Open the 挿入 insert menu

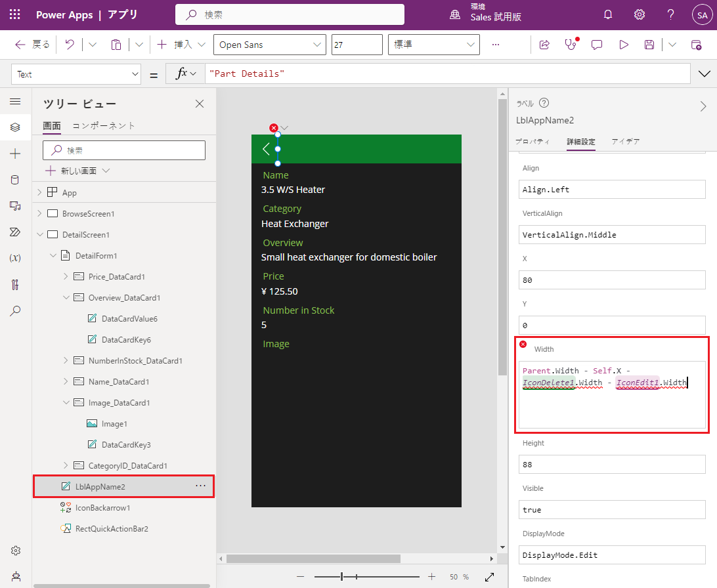181,45
